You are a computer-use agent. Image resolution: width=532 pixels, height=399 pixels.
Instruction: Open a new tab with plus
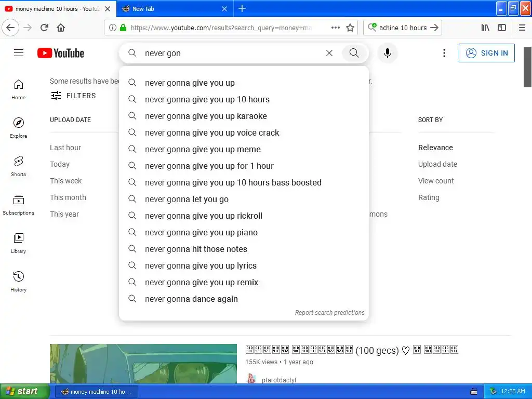point(242,8)
